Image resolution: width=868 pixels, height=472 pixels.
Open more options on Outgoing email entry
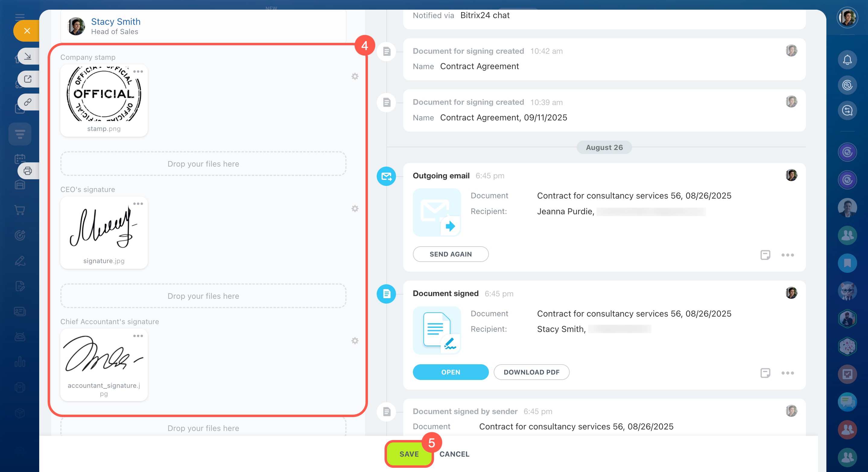(787, 255)
